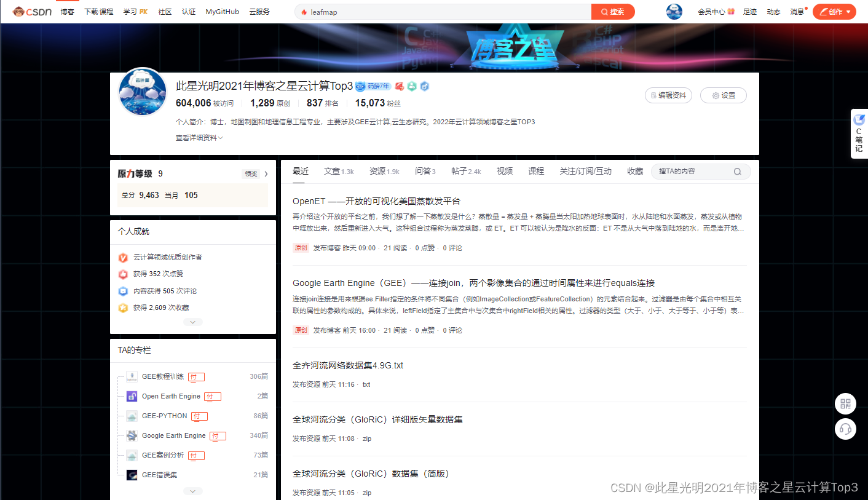Screen dimensions: 868x500
Task: Switch to the 视频 tab
Action: pyautogui.click(x=505, y=171)
